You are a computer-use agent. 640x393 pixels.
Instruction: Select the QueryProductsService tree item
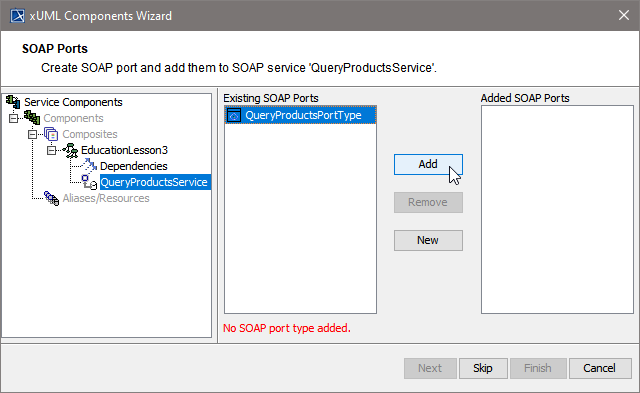(x=154, y=182)
